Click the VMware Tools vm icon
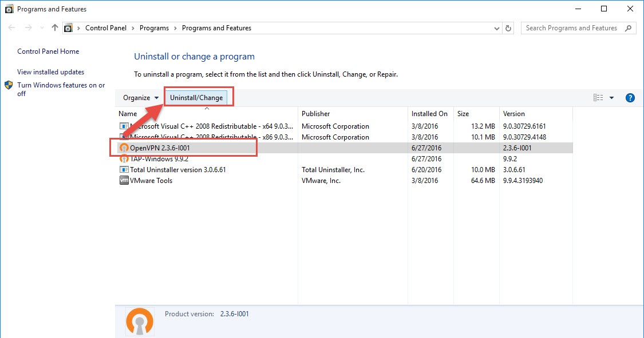The image size is (644, 338). click(124, 181)
